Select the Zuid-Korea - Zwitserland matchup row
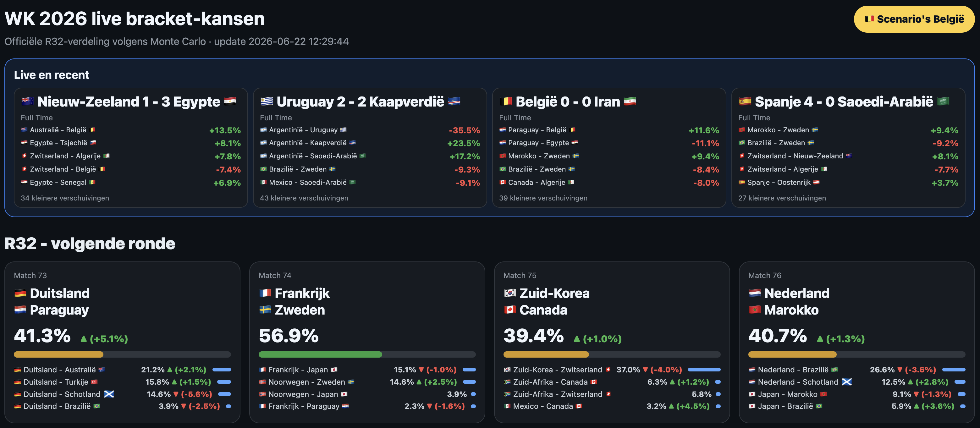Image resolution: width=980 pixels, height=428 pixels. [612, 370]
